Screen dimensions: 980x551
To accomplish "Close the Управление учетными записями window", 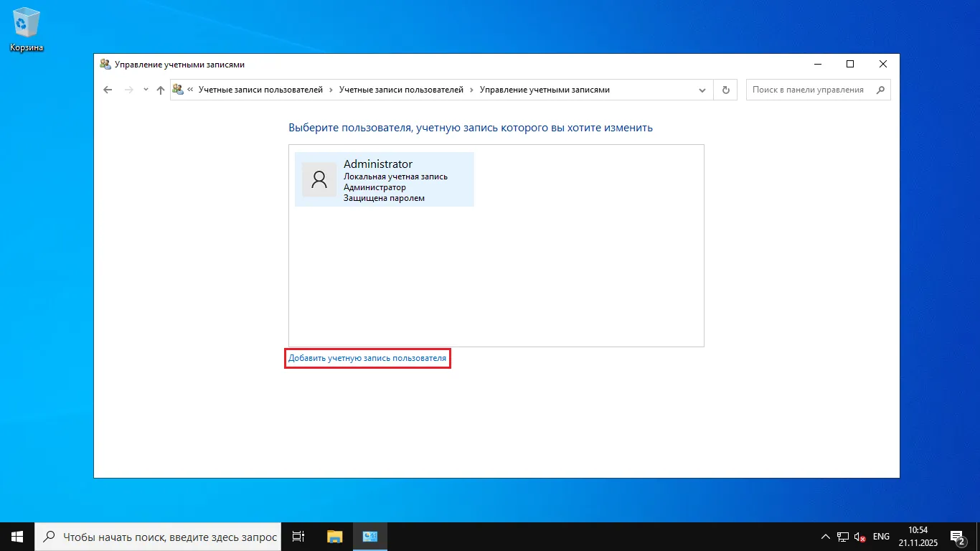I will click(883, 65).
